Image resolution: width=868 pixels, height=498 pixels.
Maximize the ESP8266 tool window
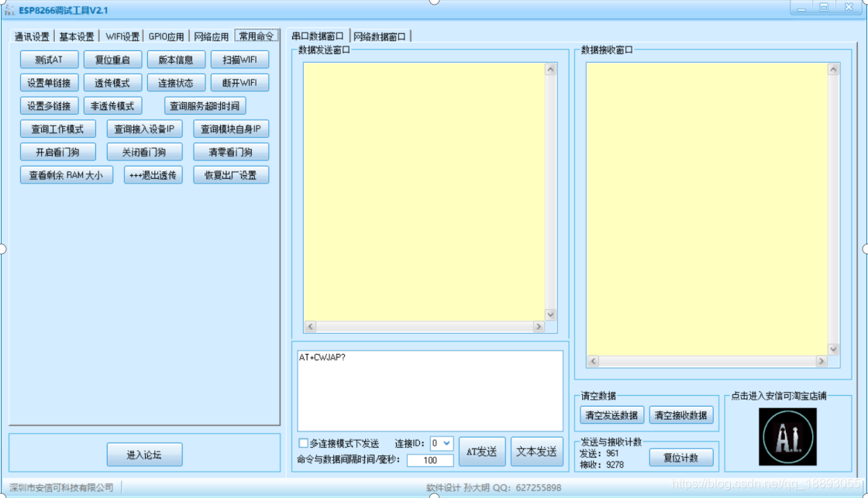click(824, 8)
